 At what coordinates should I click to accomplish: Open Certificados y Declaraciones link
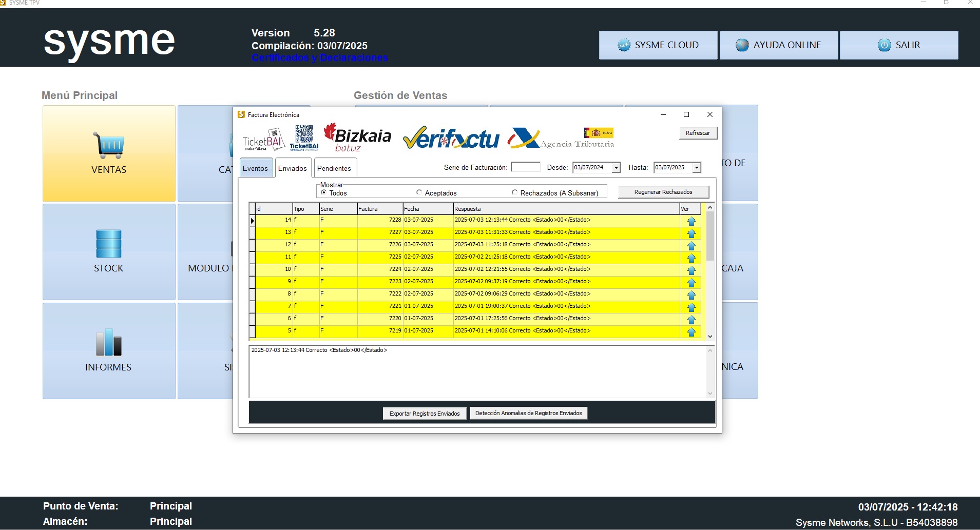pos(319,57)
